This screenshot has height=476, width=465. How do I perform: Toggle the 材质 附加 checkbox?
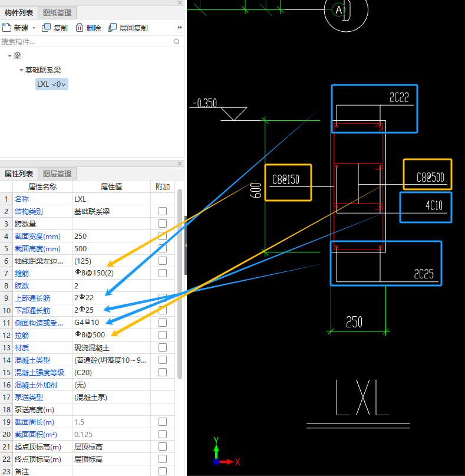pyautogui.click(x=163, y=347)
